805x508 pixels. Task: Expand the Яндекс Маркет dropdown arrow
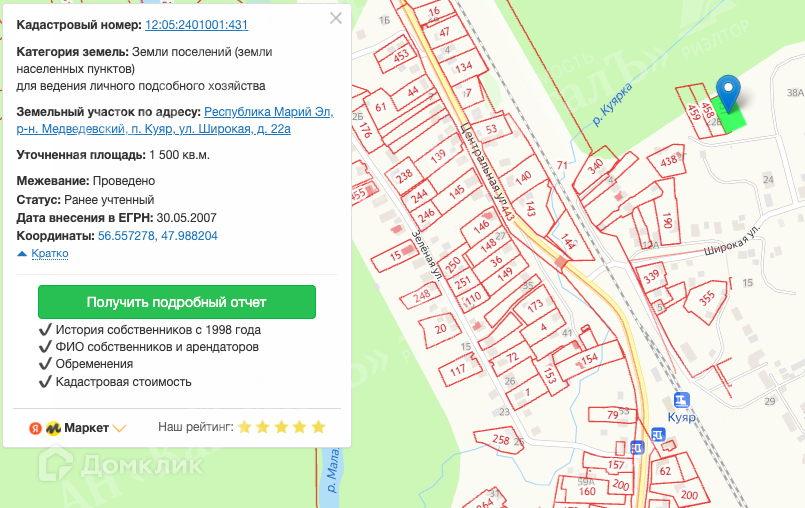119,428
